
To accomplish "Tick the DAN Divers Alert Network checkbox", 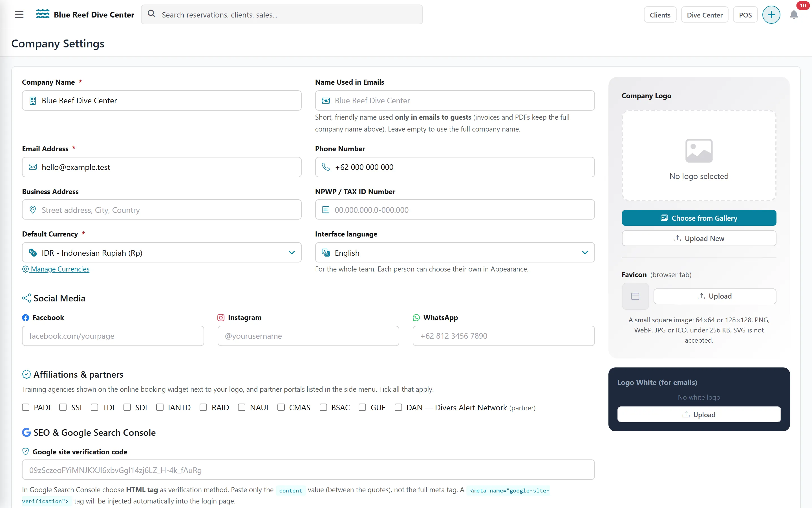I will click(x=398, y=408).
